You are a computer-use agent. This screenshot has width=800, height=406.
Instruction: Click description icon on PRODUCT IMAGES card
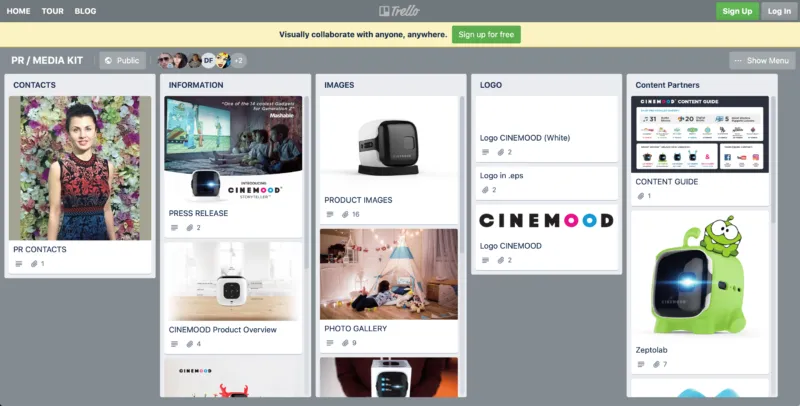[330, 214]
